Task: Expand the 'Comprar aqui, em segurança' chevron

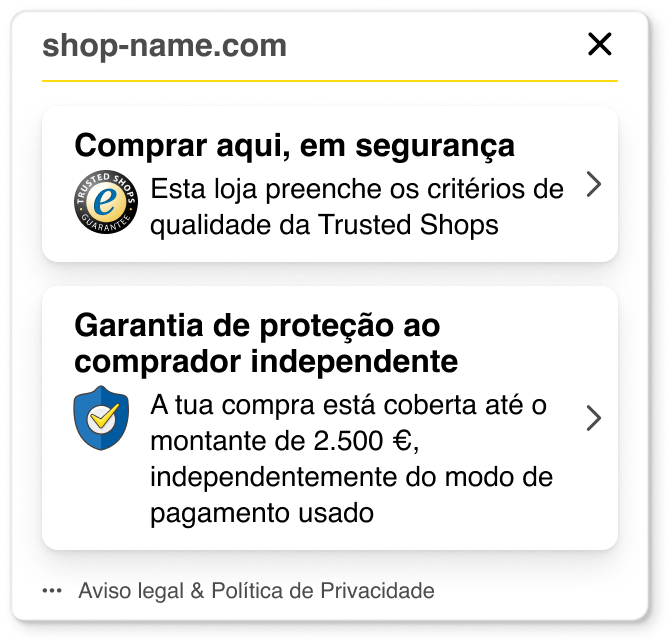Action: point(593,185)
